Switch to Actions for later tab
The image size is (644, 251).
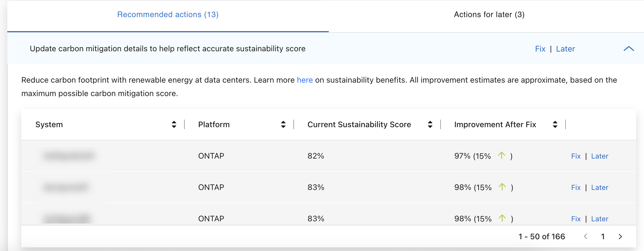click(489, 15)
